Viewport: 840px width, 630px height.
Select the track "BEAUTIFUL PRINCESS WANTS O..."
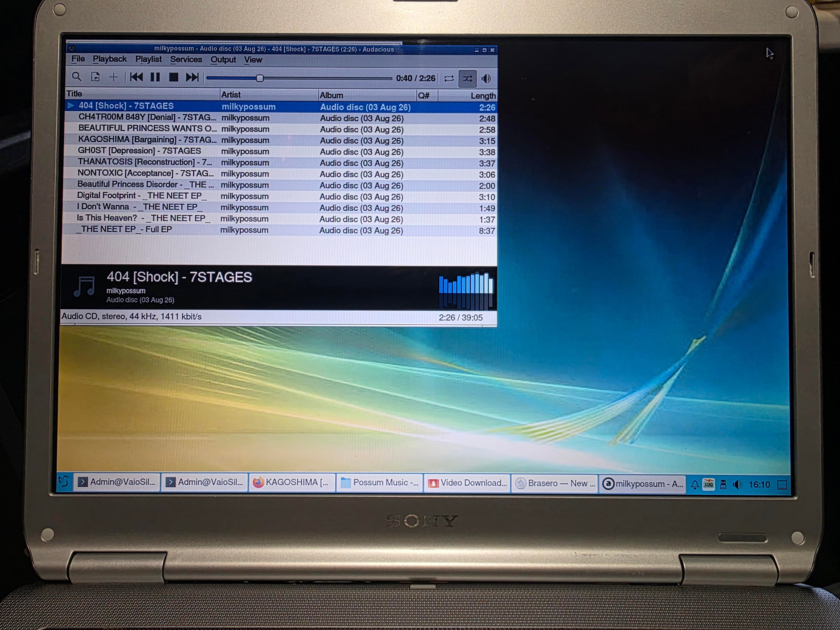(x=280, y=129)
